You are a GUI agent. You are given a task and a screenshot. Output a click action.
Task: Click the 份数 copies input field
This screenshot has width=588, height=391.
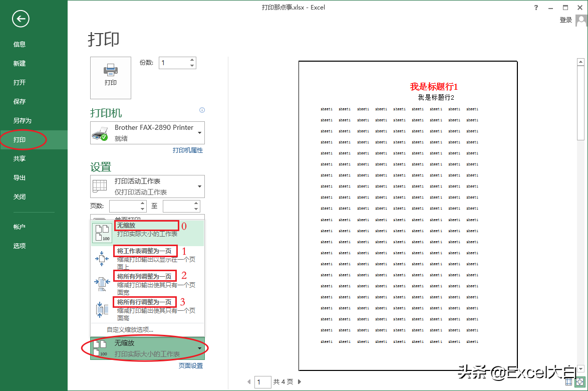click(174, 63)
